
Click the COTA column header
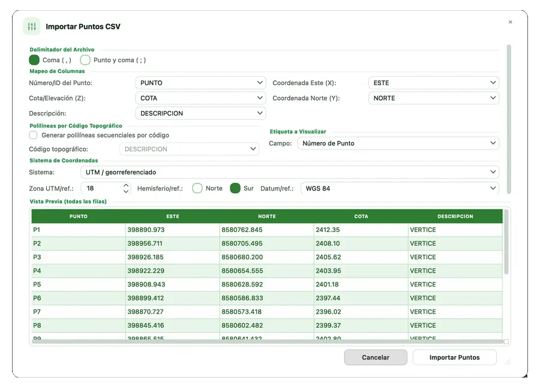click(x=361, y=216)
